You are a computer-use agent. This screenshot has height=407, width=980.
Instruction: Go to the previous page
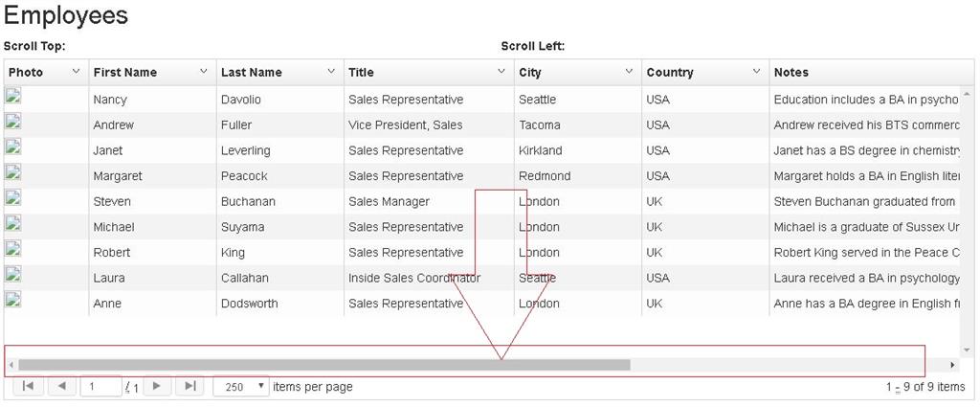61,386
